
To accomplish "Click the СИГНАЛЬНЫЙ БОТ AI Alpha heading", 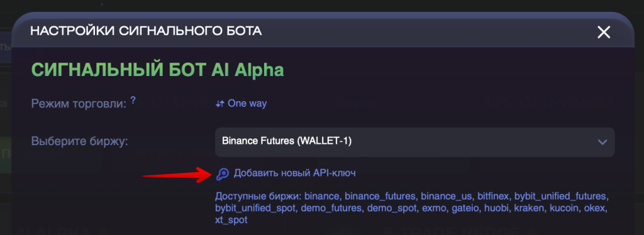I will 157,70.
